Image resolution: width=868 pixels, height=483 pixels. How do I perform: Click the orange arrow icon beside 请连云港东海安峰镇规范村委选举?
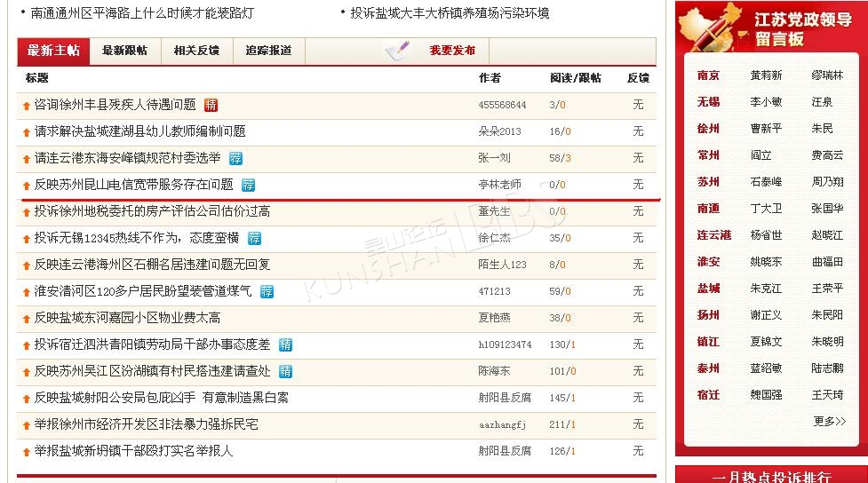pyautogui.click(x=26, y=159)
